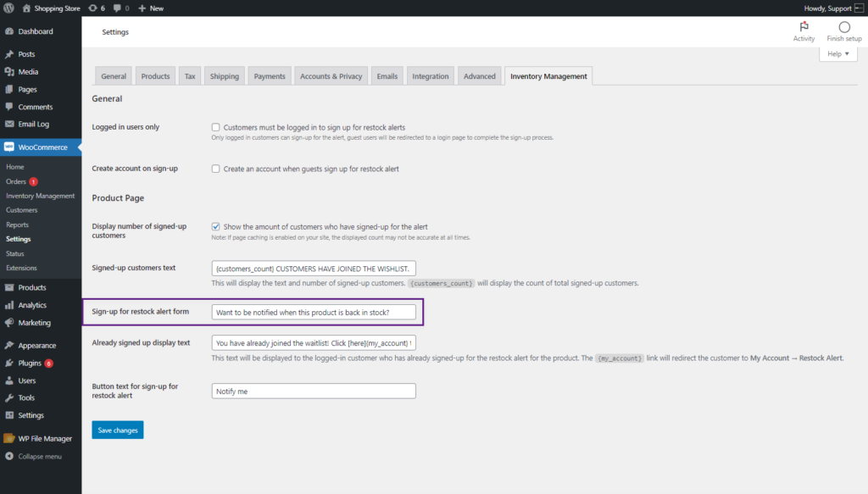868x494 pixels.
Task: Click the updates icon showing 6
Action: pyautogui.click(x=92, y=8)
